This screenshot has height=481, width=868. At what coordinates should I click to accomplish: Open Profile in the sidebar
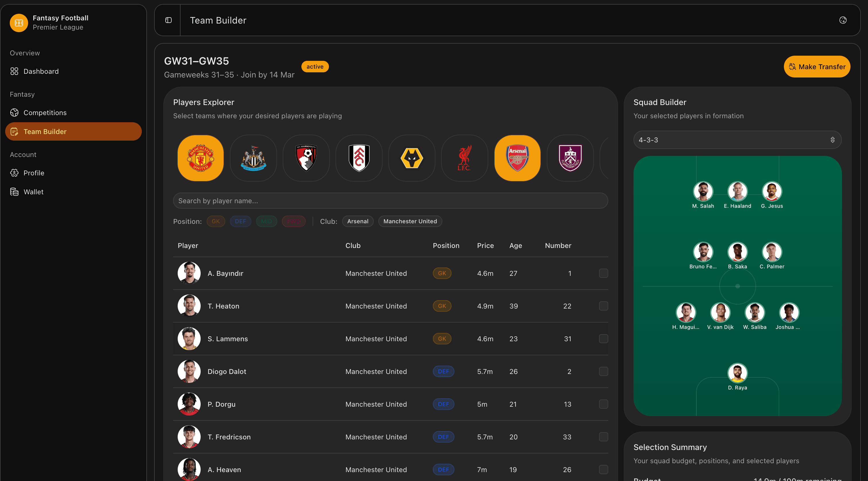click(x=73, y=173)
